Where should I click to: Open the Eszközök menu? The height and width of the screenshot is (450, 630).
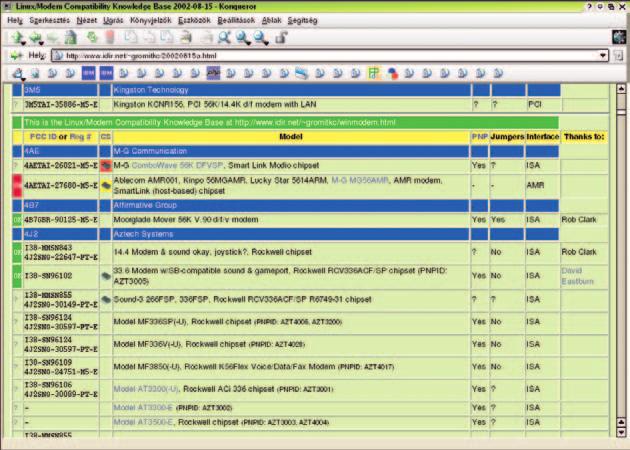[194, 20]
